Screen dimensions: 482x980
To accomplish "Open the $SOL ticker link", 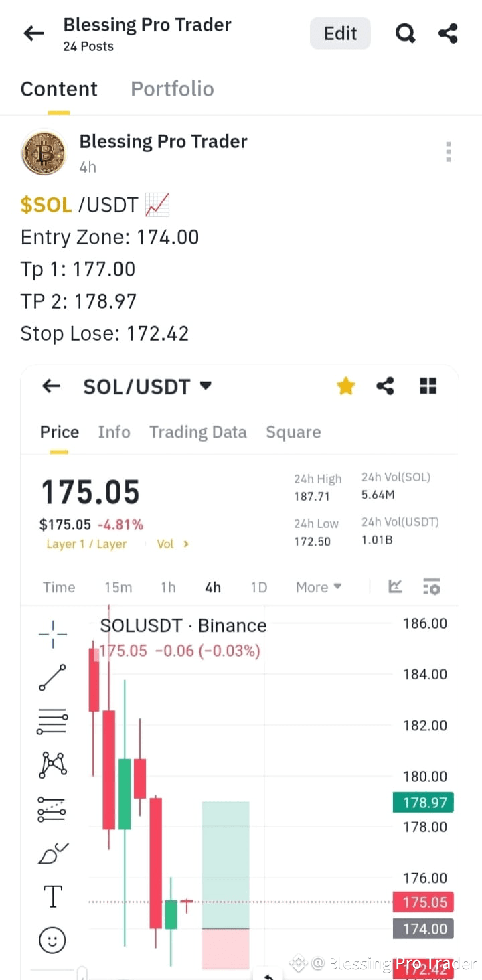I will pyautogui.click(x=46, y=205).
